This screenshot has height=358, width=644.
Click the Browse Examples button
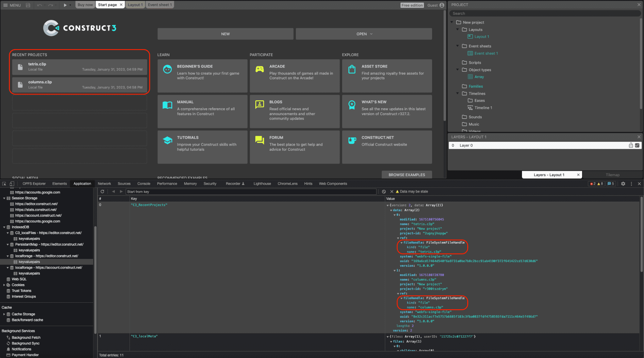[406, 174]
